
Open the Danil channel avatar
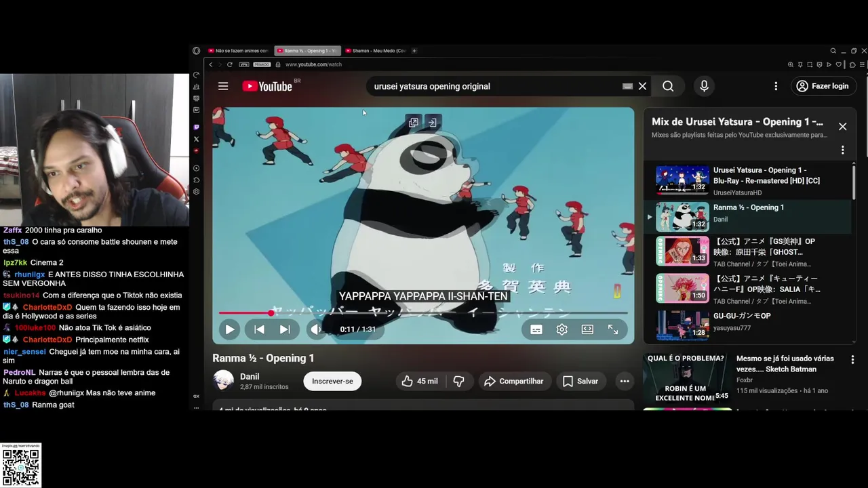[223, 381]
